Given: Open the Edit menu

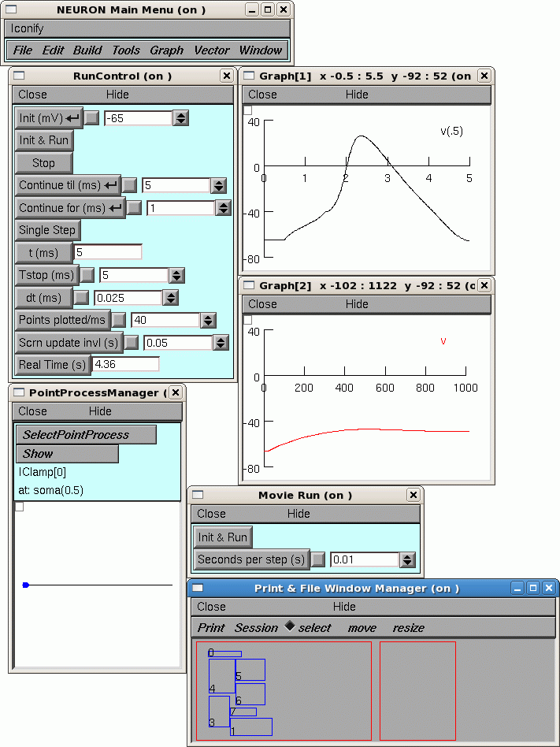Looking at the screenshot, I should (53, 50).
